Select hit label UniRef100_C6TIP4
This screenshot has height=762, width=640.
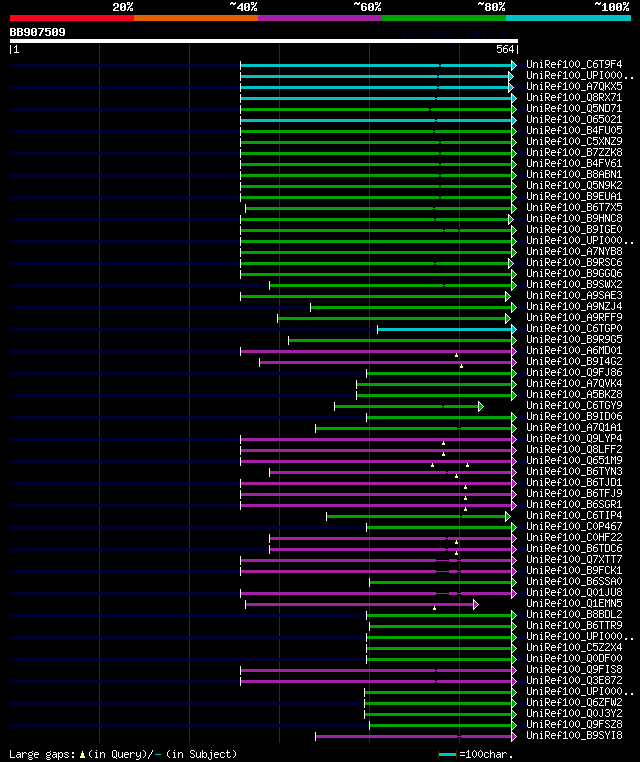click(574, 516)
